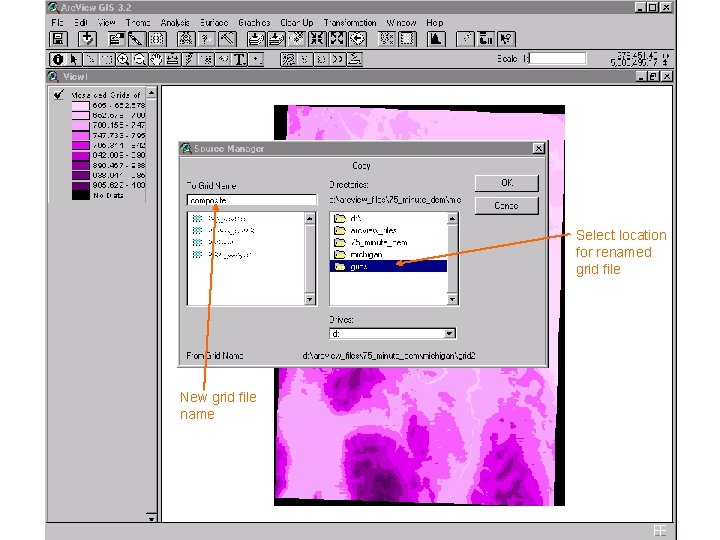Click the legend panel scroll-down arrow
720x540 pixels.
(151, 518)
